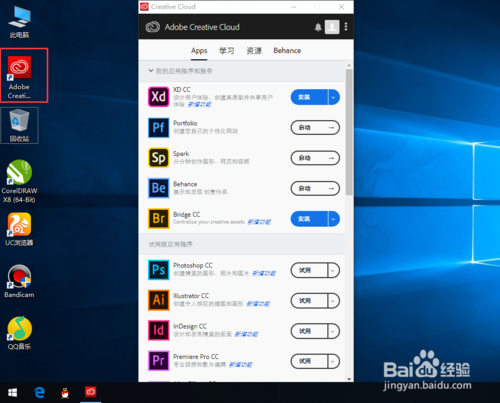The image size is (500, 403).
Task: Launch Behance with its button
Action: coord(315,188)
